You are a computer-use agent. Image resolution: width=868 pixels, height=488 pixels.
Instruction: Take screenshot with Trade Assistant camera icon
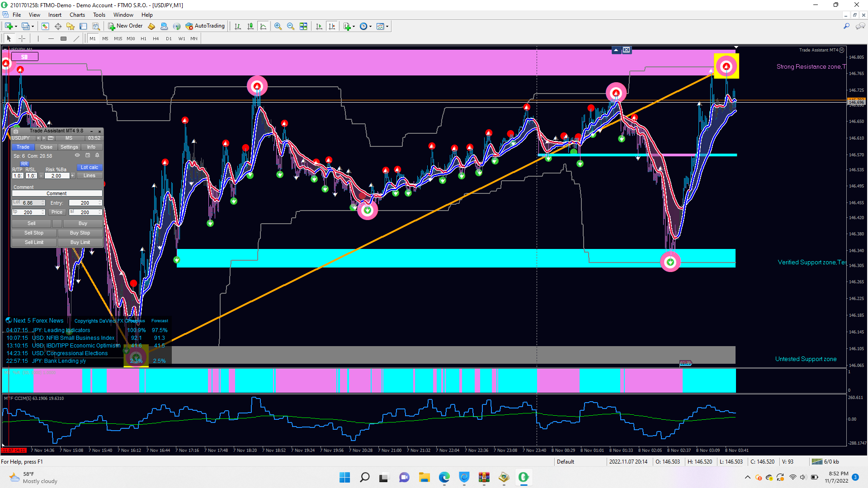tap(16, 131)
